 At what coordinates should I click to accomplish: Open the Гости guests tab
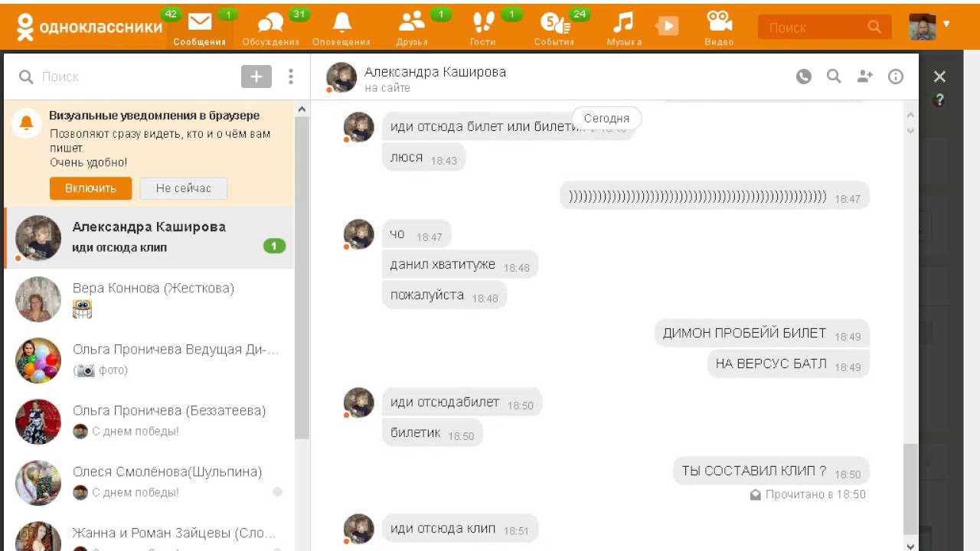[483, 28]
